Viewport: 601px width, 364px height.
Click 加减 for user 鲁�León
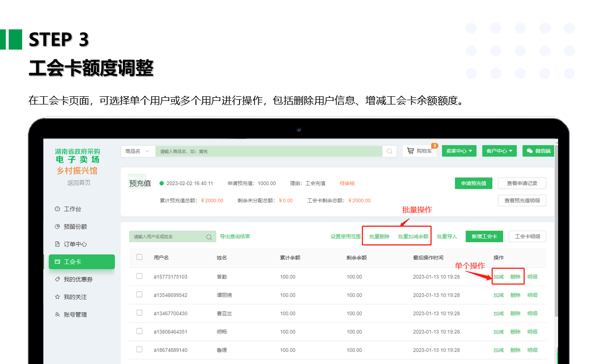coord(498,350)
